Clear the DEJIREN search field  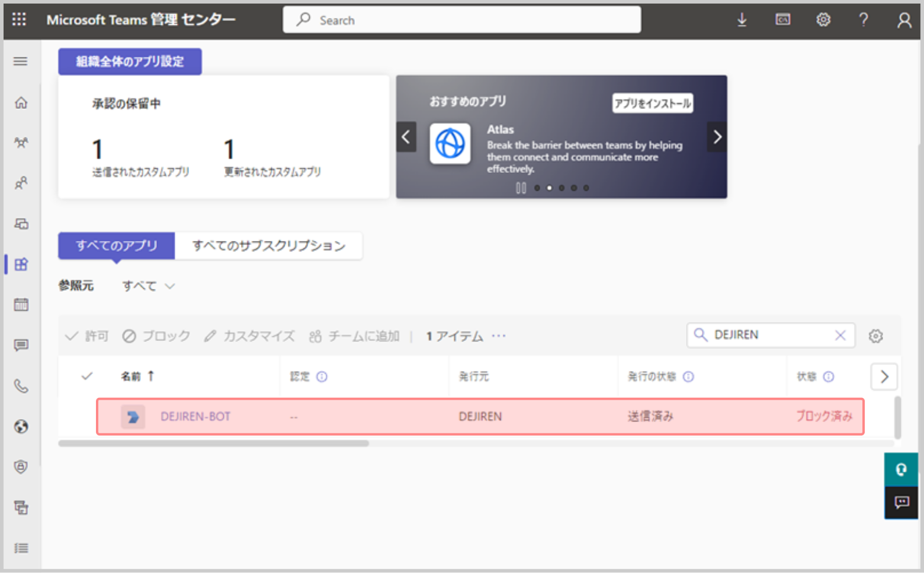pos(840,336)
